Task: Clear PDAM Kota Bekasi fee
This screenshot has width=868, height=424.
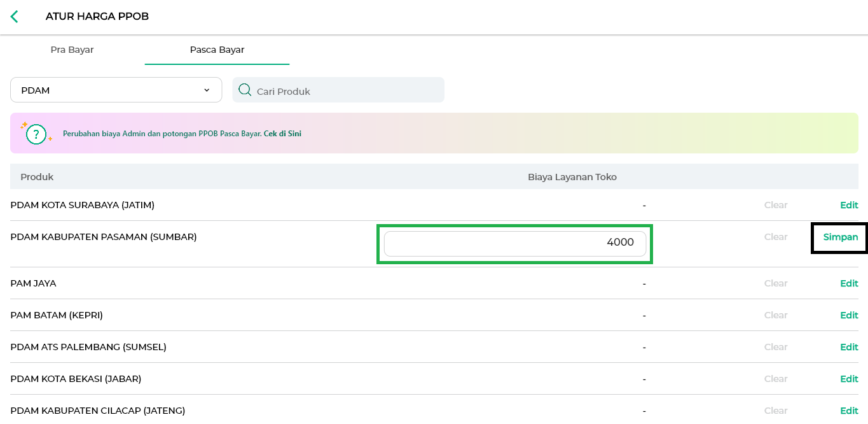Action: (x=775, y=379)
